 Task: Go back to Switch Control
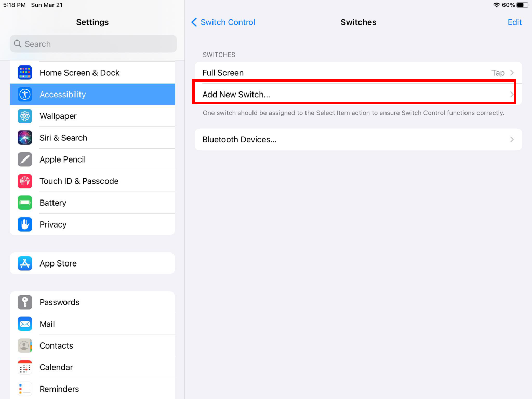(x=223, y=22)
